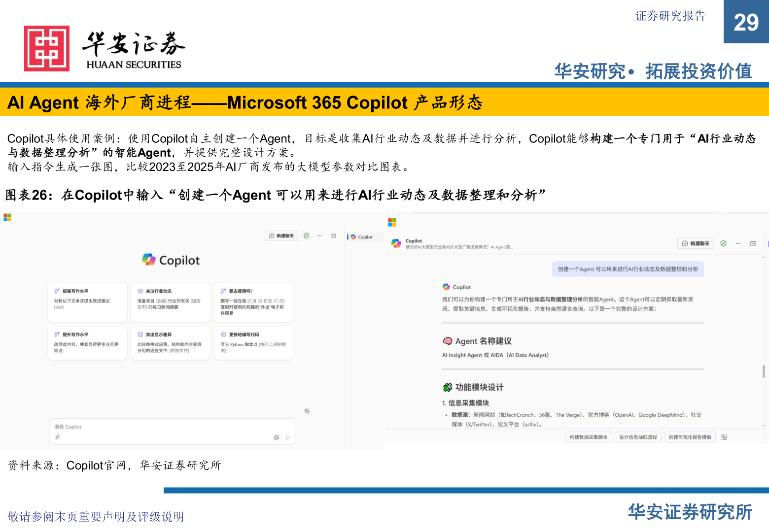Click the puzzle emoji next to 功能模块设计

(x=447, y=387)
